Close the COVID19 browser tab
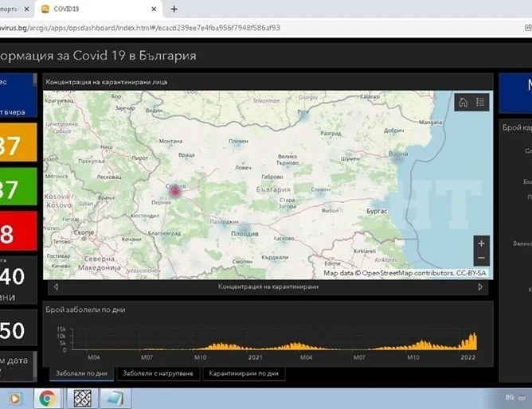 coord(154,9)
